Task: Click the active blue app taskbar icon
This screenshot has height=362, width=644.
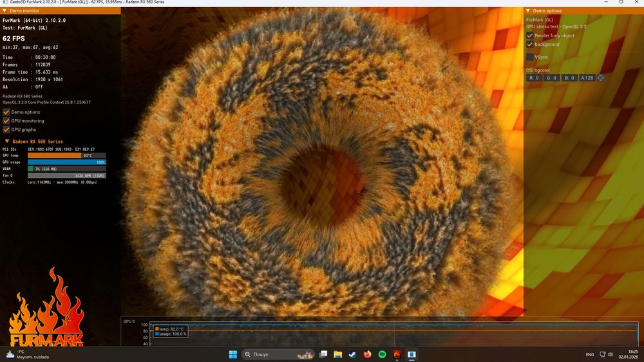Action: coord(412,354)
